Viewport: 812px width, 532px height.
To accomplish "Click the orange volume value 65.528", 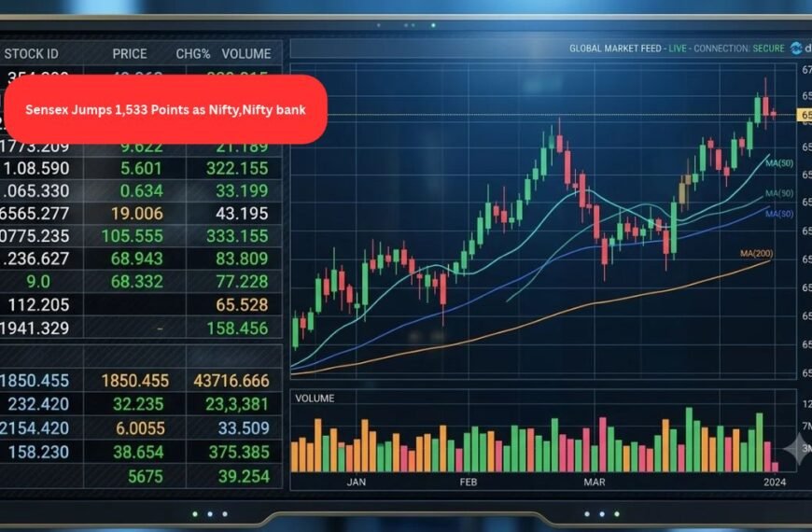I will [242, 304].
